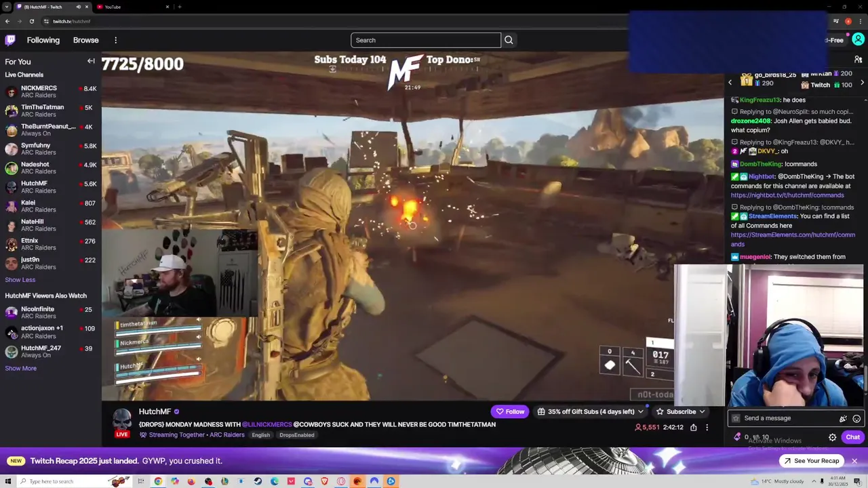This screenshot has height=488, width=868.
Task: Reload the page in browser toolbar
Action: (x=31, y=21)
